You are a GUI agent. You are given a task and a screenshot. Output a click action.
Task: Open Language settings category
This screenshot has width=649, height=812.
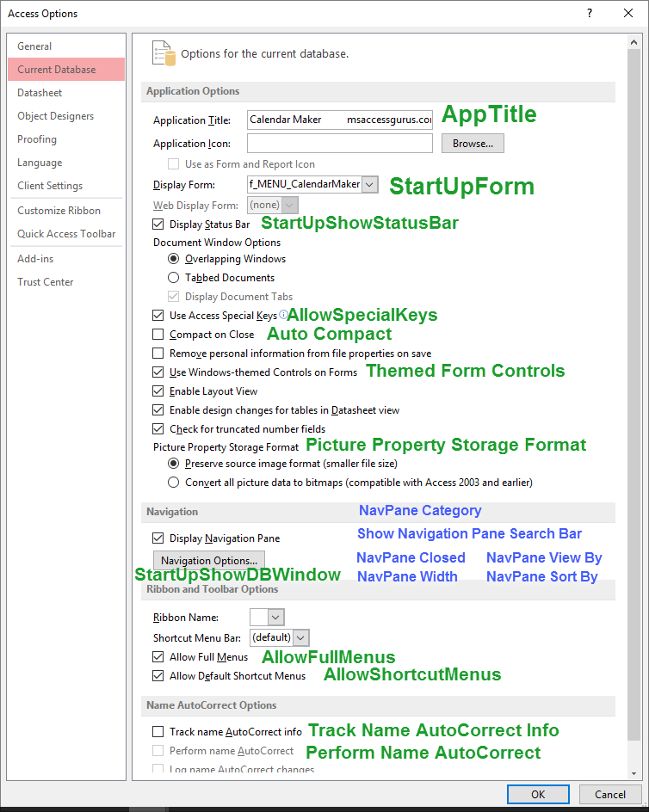click(x=66, y=163)
